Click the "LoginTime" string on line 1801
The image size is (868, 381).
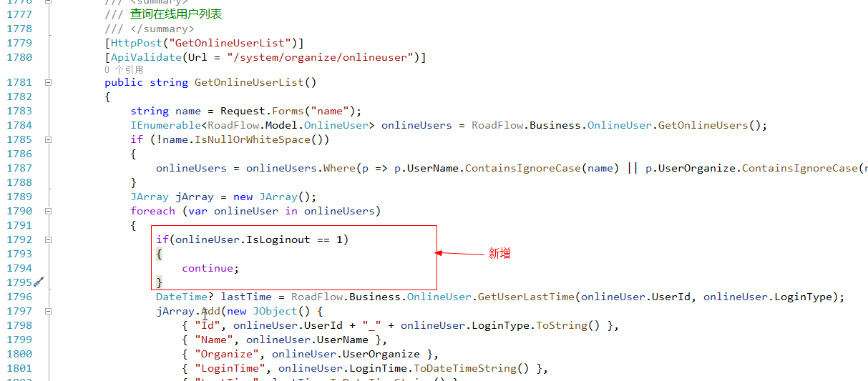point(230,368)
